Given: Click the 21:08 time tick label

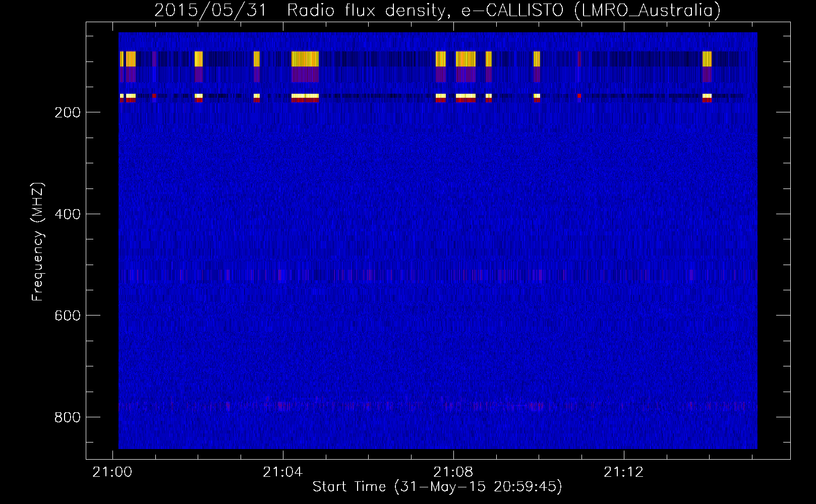Looking at the screenshot, I should click(453, 472).
